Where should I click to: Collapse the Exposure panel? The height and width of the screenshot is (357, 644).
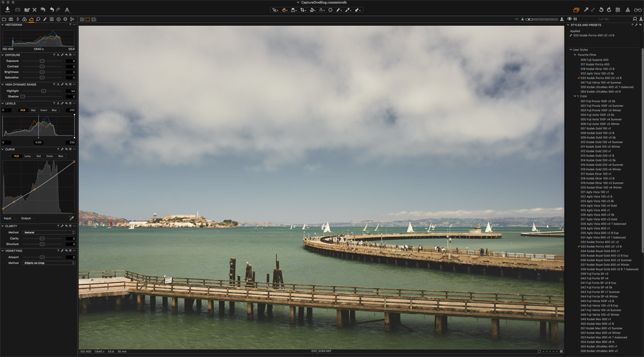click(2, 55)
